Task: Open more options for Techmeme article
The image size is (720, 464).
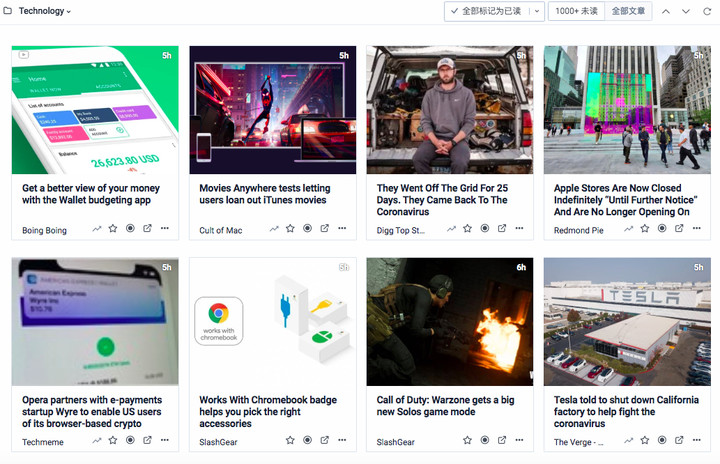Action: [165, 440]
